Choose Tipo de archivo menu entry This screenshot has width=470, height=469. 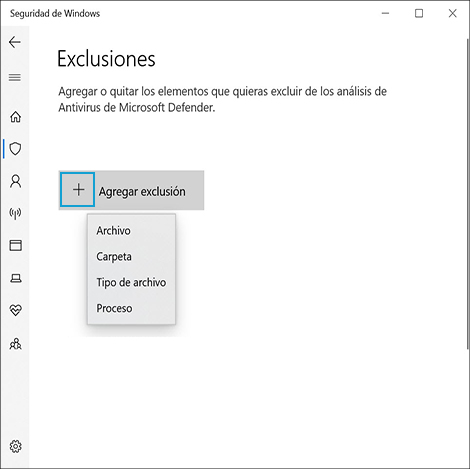tap(131, 283)
